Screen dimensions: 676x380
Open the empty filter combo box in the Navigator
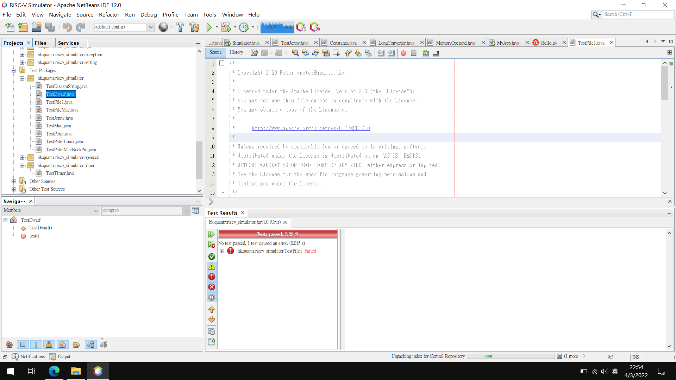pyautogui.click(x=145, y=210)
